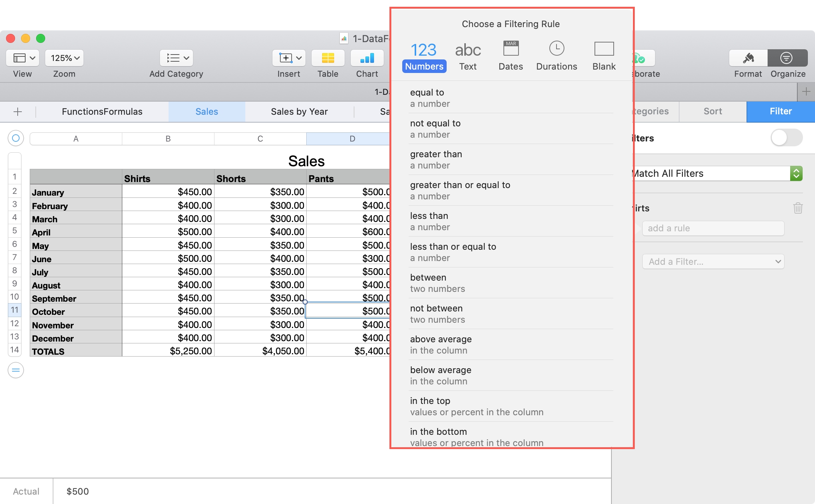Open the View options button

[23, 58]
